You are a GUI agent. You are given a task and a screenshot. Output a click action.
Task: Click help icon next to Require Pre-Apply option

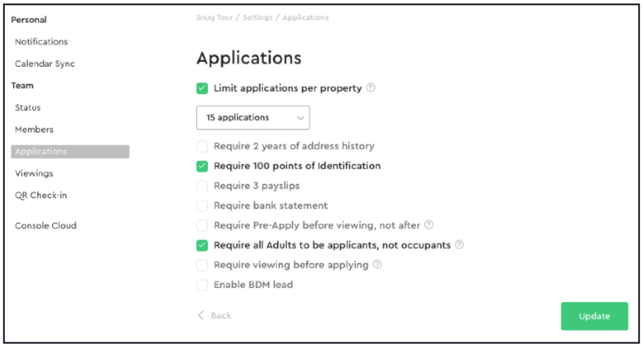click(429, 225)
